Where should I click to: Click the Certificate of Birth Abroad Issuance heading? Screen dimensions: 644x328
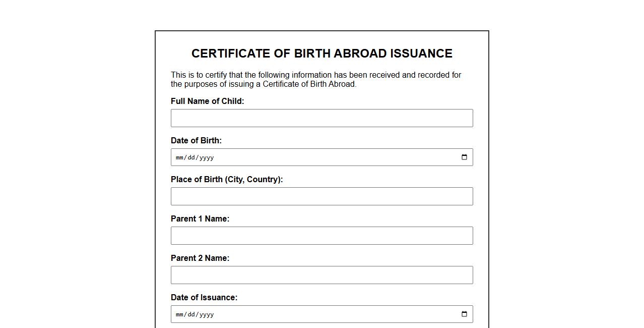point(321,53)
